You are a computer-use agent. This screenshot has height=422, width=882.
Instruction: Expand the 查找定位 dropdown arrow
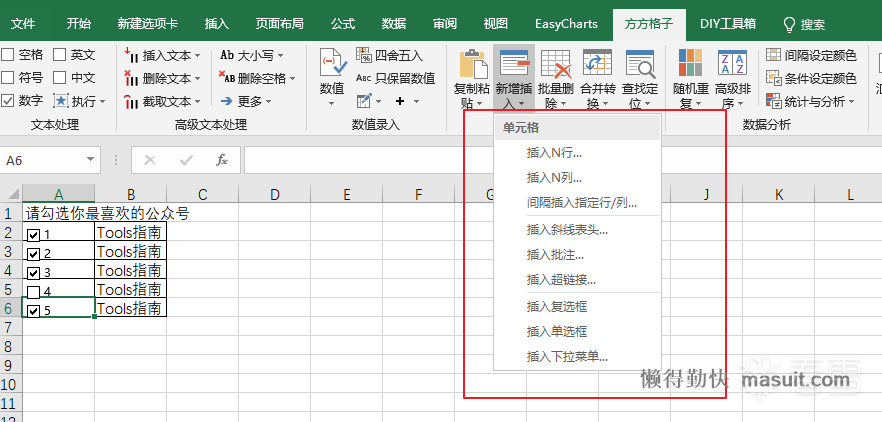click(x=647, y=104)
